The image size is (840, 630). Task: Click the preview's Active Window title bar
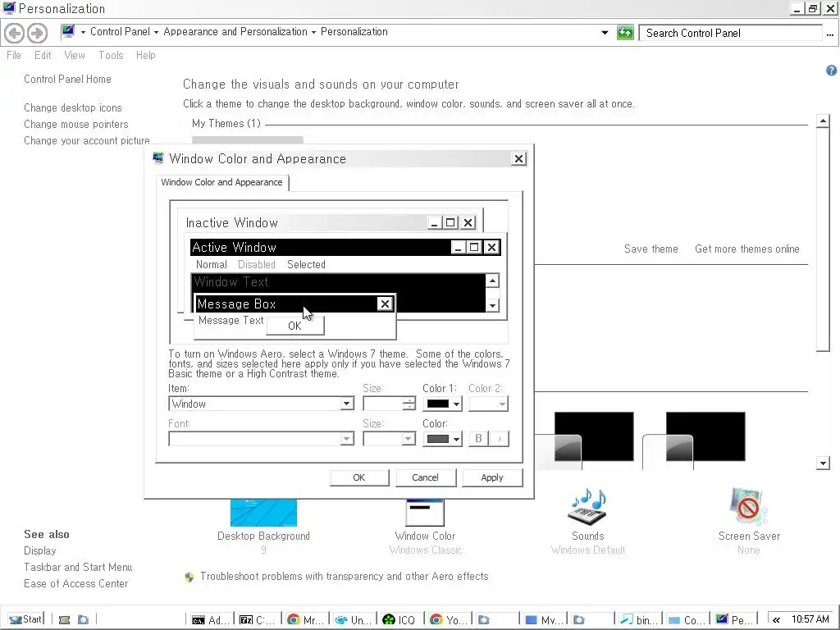click(322, 247)
